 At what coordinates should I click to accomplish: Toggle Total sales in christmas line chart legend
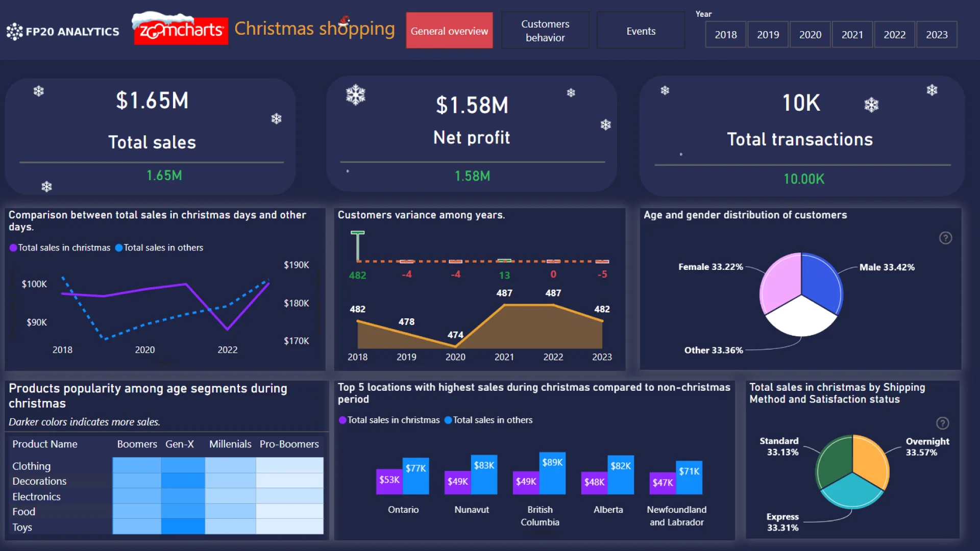tap(60, 247)
